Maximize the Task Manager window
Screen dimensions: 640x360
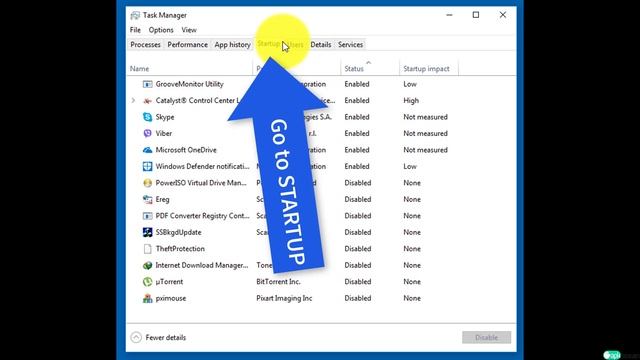click(476, 15)
